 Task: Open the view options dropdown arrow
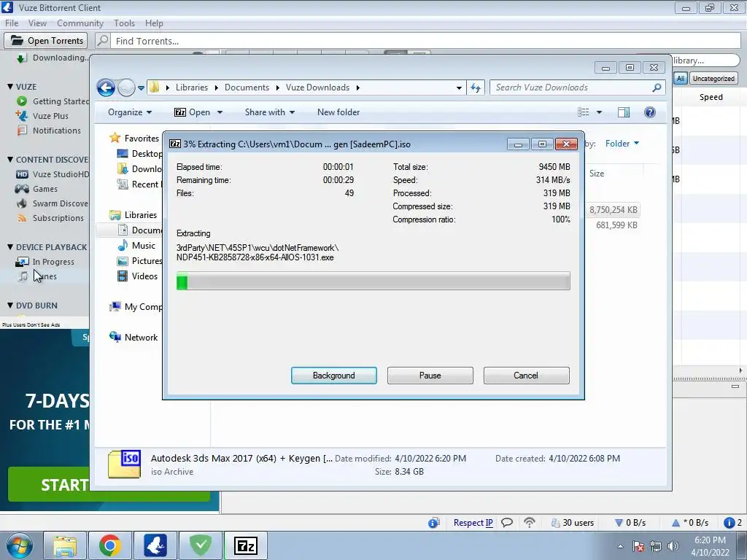[600, 112]
